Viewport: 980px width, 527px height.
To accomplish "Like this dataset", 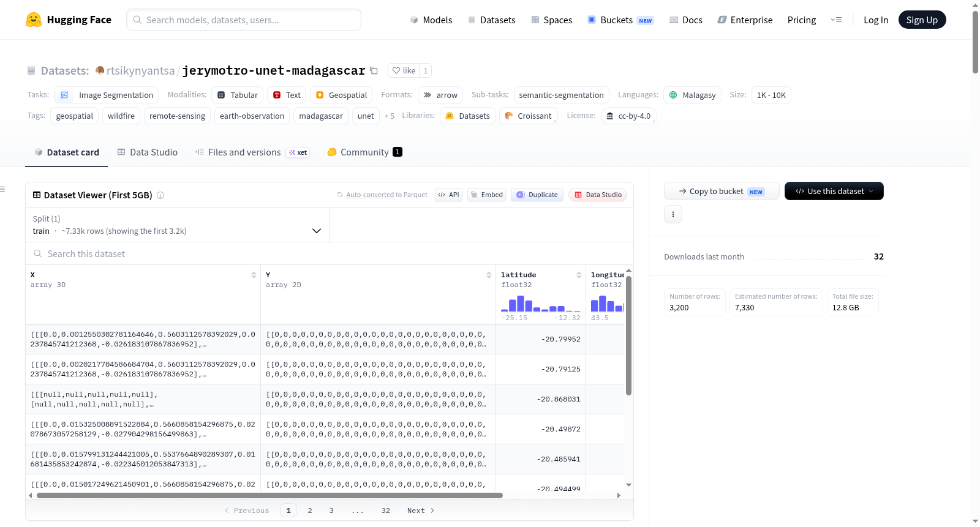I will [x=404, y=70].
